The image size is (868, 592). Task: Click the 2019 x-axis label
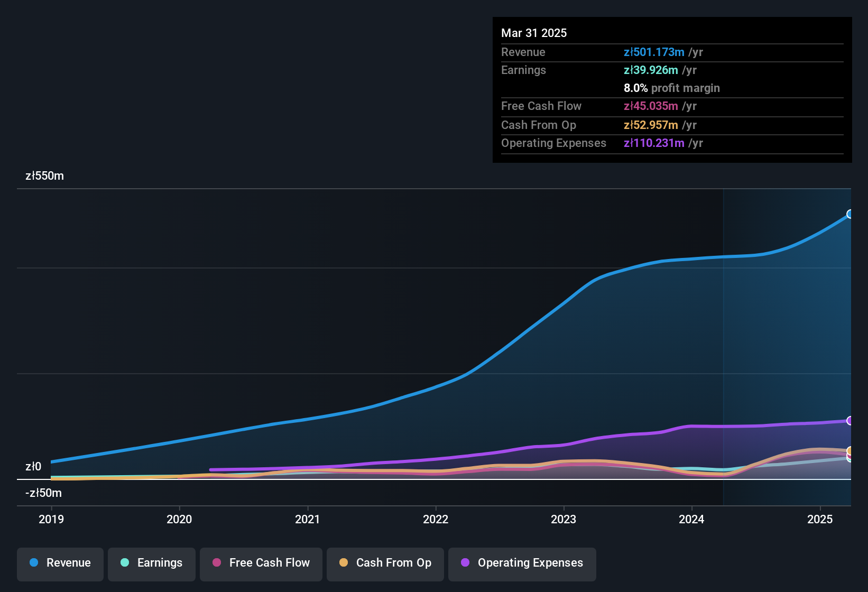pyautogui.click(x=51, y=520)
